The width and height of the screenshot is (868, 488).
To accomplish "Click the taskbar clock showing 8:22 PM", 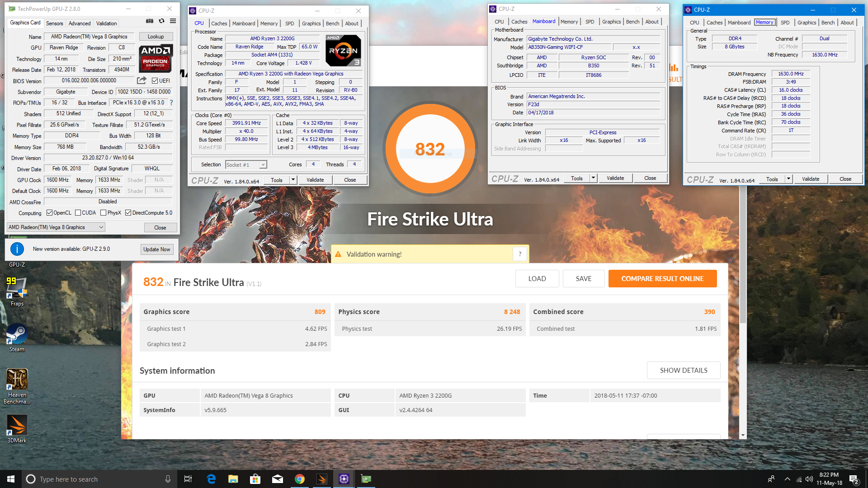I will pos(829,479).
